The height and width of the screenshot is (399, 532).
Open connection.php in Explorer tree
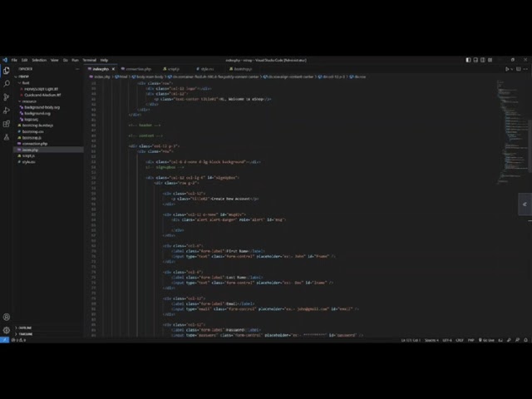click(35, 144)
